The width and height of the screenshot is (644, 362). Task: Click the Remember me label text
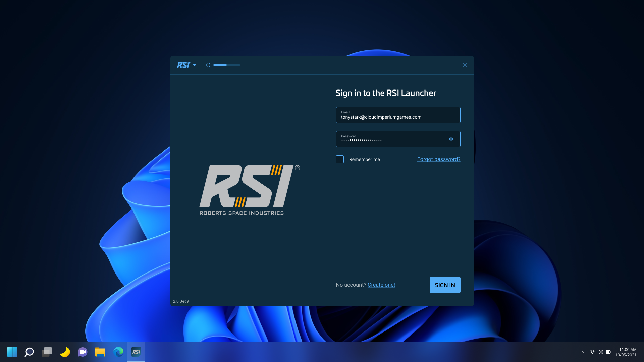(x=365, y=159)
